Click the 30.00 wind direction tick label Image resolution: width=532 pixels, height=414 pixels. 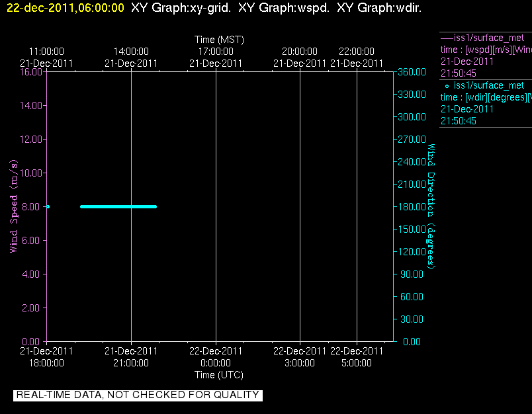[x=412, y=319]
